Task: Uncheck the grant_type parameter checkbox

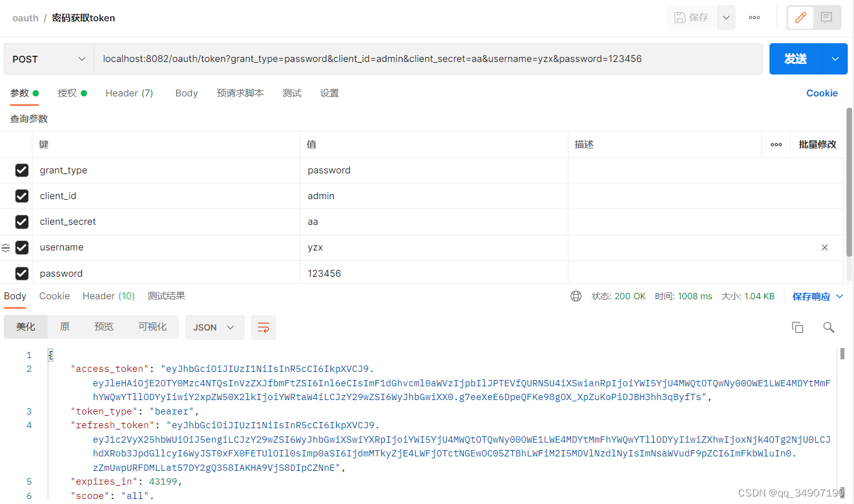Action: tap(22, 170)
